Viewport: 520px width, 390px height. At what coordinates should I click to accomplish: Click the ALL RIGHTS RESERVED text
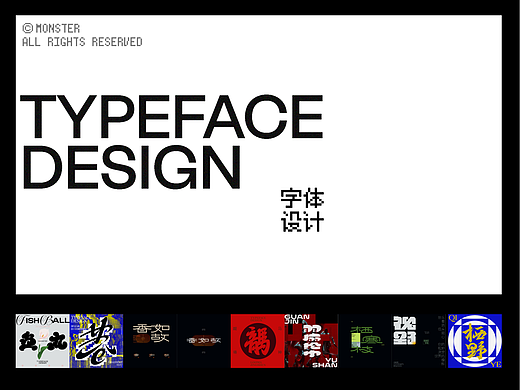[82, 42]
